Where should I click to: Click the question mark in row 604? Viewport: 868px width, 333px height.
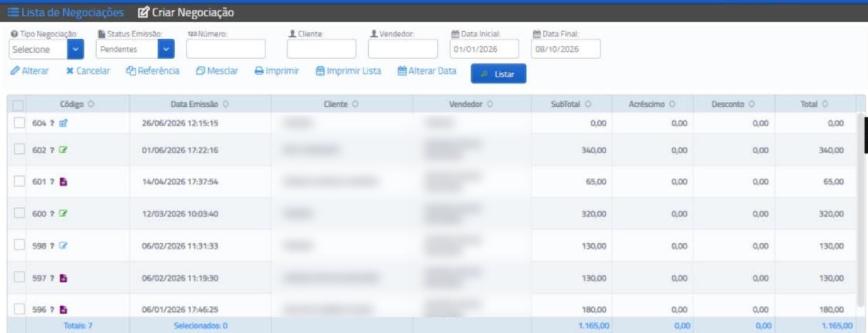coord(52,123)
